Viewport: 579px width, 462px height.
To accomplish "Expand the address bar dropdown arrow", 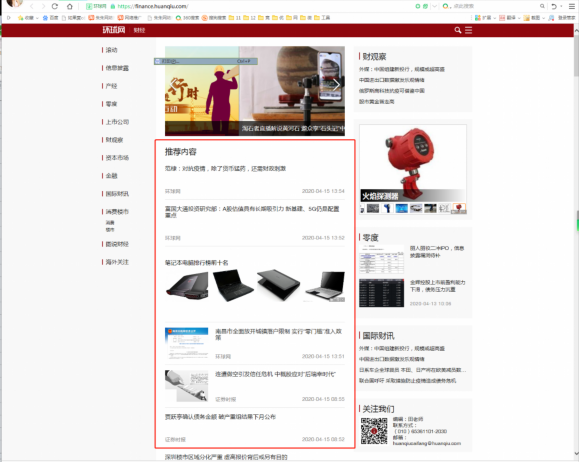I will point(435,6).
